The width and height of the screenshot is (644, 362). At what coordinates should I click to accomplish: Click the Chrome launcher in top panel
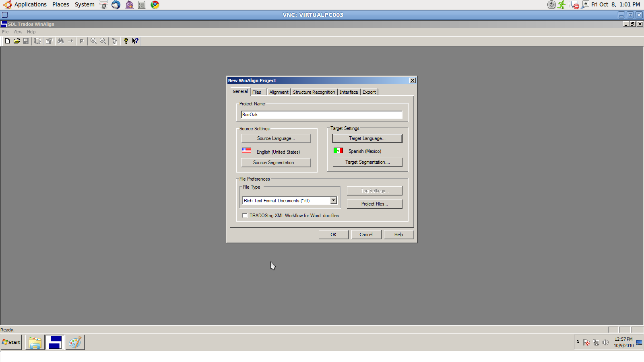point(155,5)
